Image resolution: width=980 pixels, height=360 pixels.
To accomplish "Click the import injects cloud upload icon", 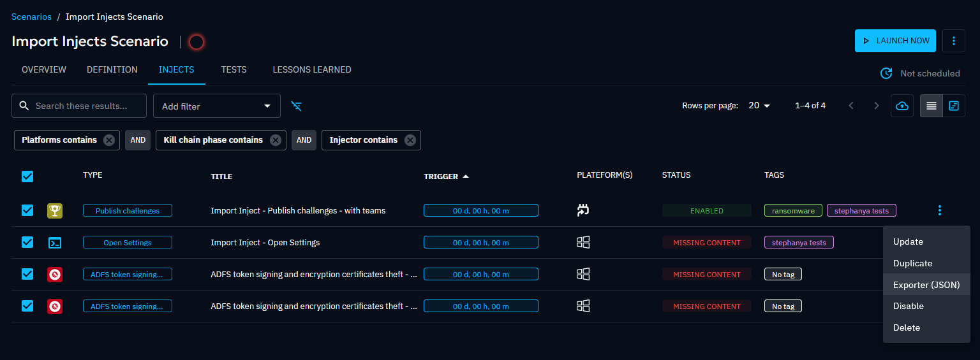I will click(x=902, y=106).
